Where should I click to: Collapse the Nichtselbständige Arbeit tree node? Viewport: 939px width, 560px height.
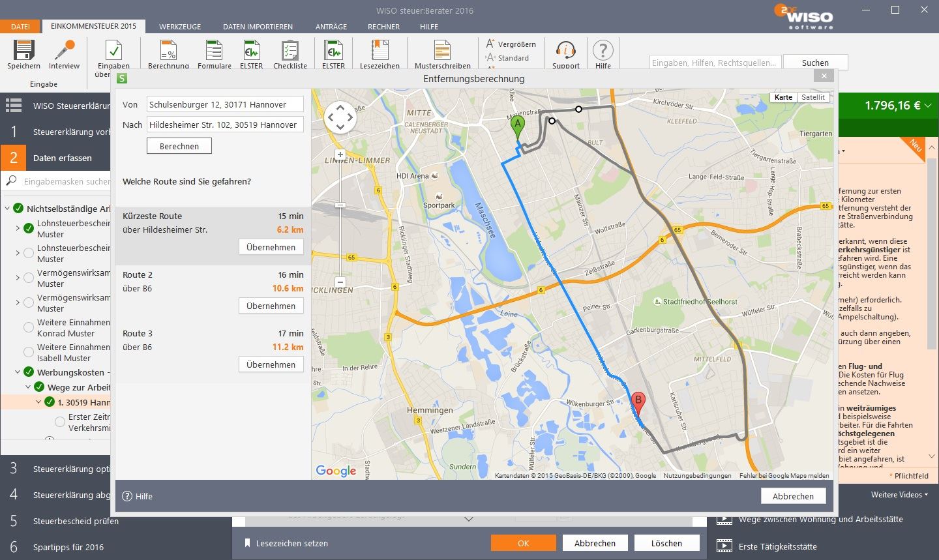point(7,209)
